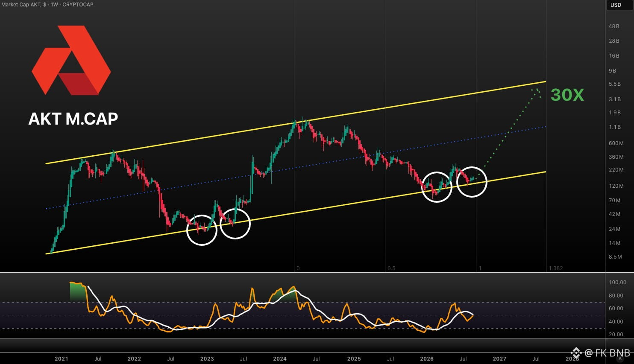Click the 2027 label on time axis
Screen dimensions: 634x364
tap(499, 359)
